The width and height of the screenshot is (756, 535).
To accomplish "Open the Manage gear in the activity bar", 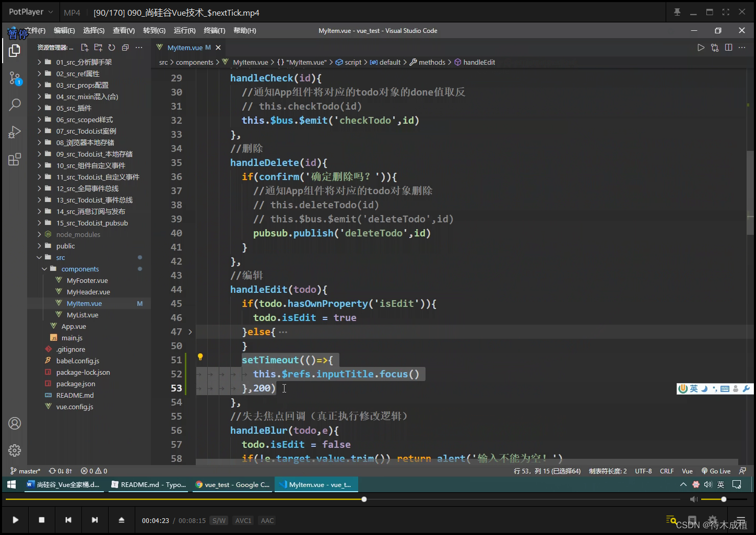I will click(15, 450).
